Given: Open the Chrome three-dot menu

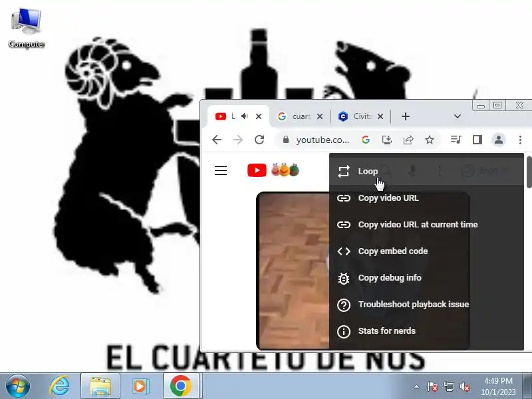Looking at the screenshot, I should tap(520, 140).
